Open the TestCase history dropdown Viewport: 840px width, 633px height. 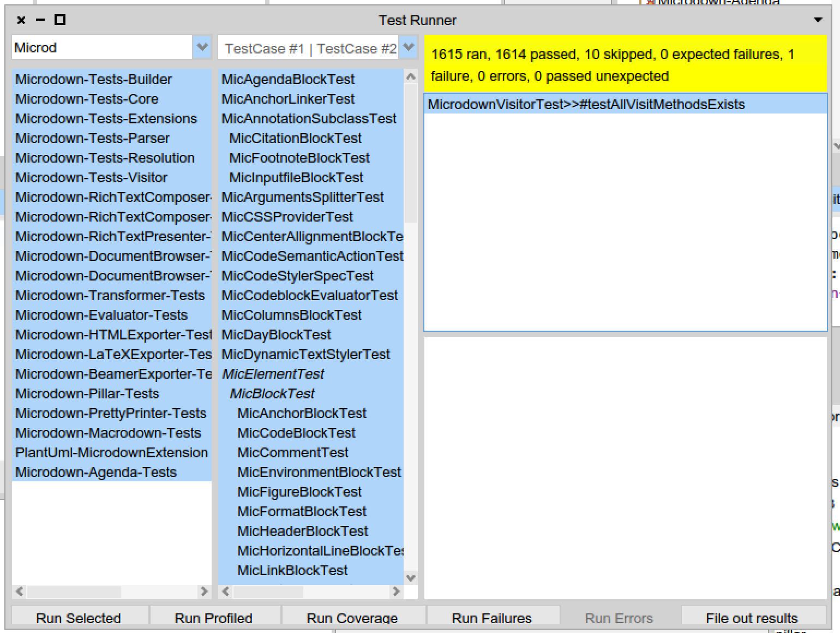pos(408,47)
